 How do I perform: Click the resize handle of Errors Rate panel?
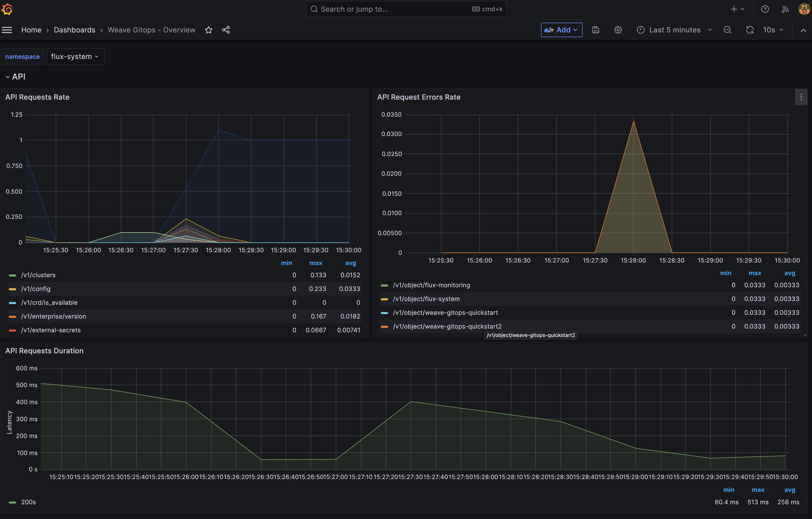coord(805,335)
